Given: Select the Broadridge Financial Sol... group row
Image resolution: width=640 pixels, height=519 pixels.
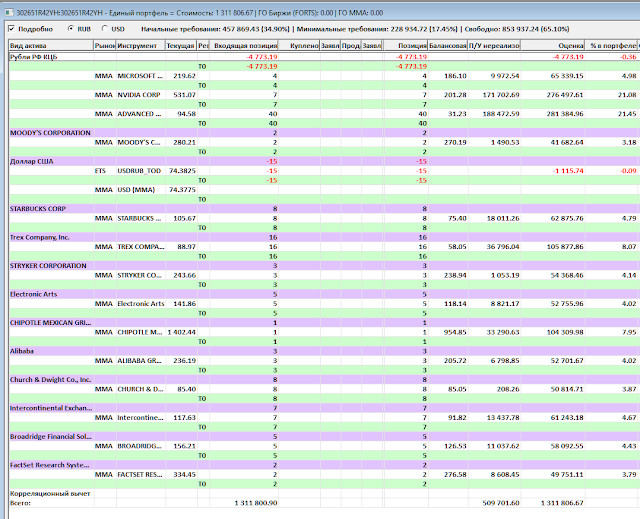Looking at the screenshot, I should [322, 436].
